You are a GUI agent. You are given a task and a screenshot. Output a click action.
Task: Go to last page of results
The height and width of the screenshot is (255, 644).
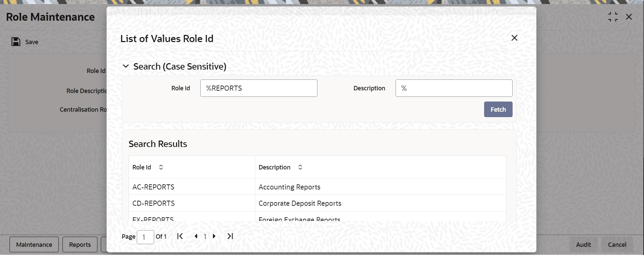click(x=230, y=236)
